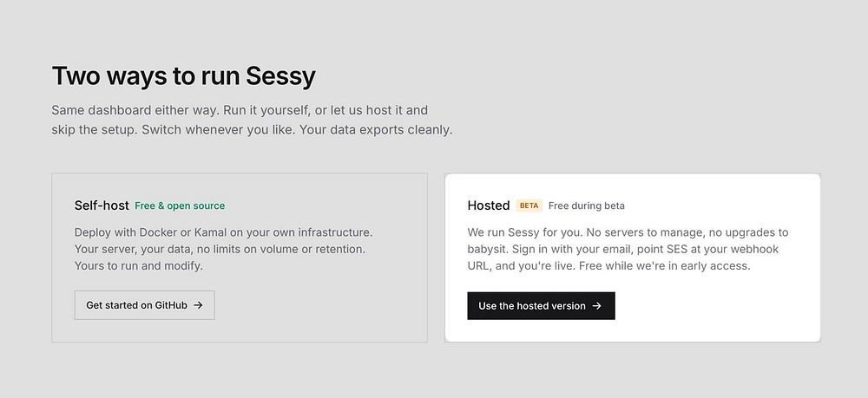Image resolution: width=868 pixels, height=398 pixels.
Task: Click the Your server, your data line
Action: [220, 249]
